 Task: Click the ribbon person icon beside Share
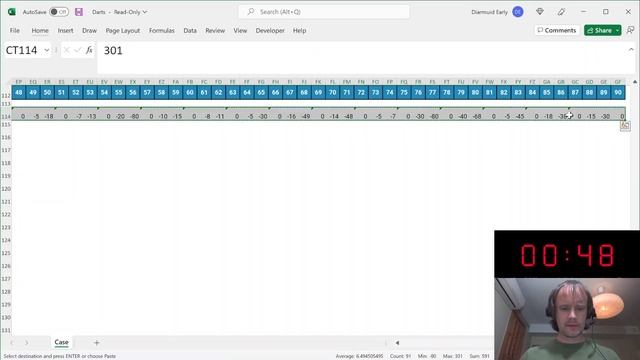[631, 30]
